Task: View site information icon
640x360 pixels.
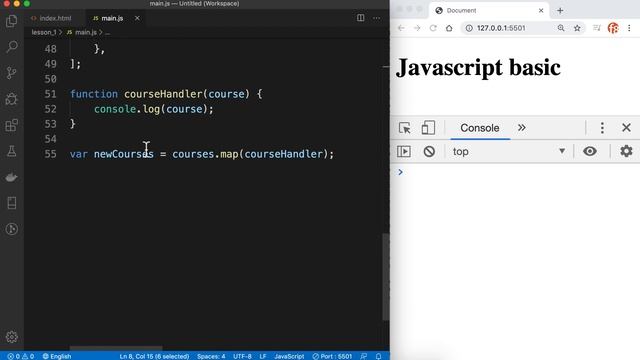Action: pos(469,28)
